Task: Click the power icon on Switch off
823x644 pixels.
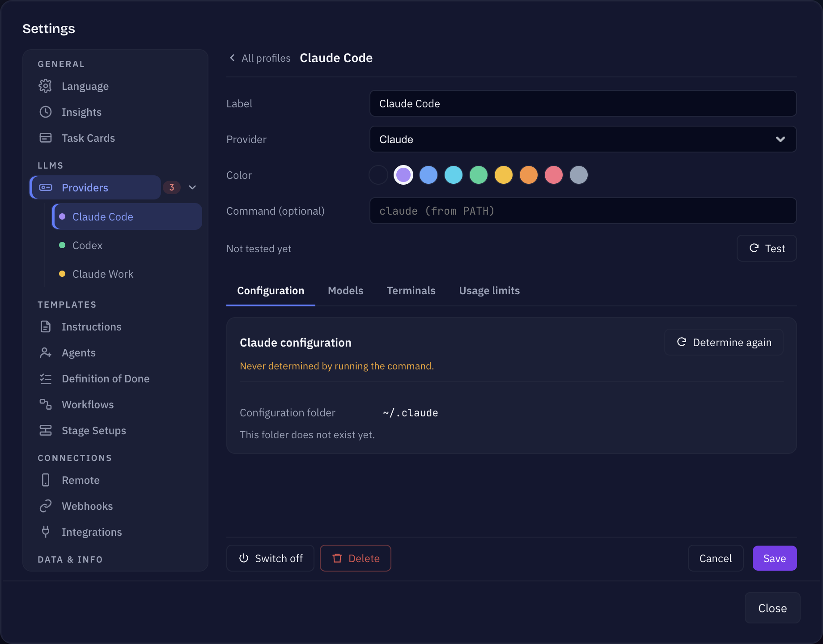Action: click(x=244, y=558)
